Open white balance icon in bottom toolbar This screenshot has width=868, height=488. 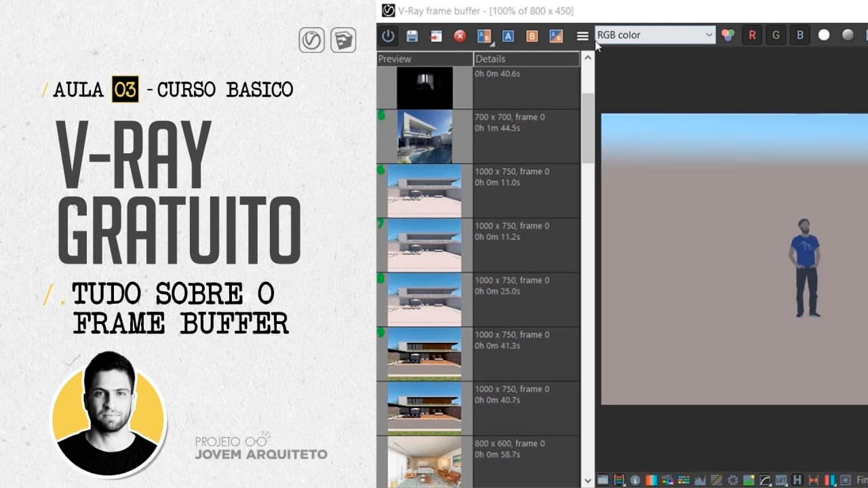651,480
